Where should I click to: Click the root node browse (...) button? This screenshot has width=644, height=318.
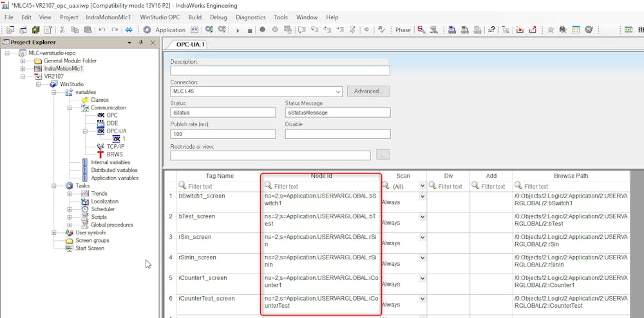[x=383, y=155]
